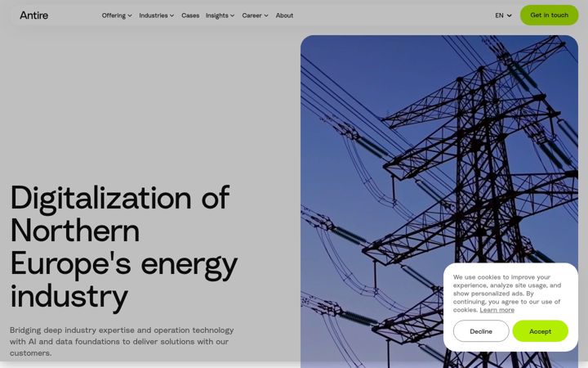Open the EN language selector
The image size is (588, 368).
pyautogui.click(x=503, y=16)
